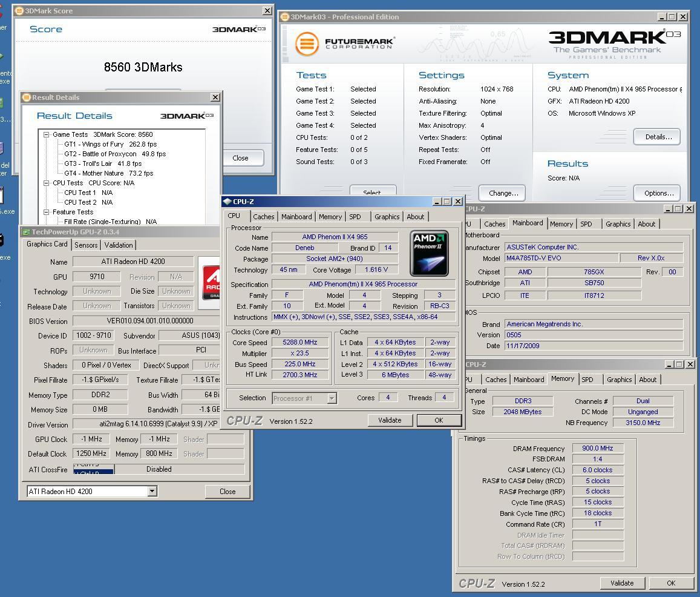This screenshot has height=597, width=700.
Task: Click Change button under 3DMark03 Settings
Action: (503, 193)
